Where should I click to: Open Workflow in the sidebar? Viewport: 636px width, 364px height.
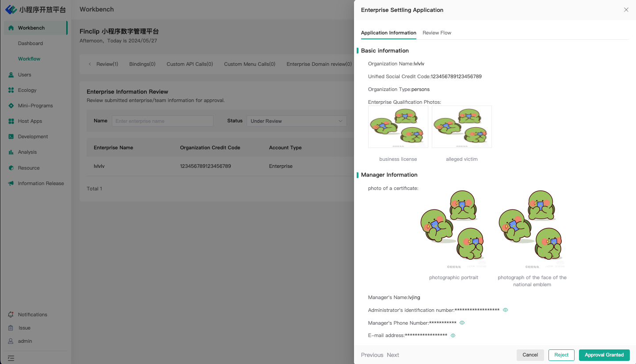[29, 59]
